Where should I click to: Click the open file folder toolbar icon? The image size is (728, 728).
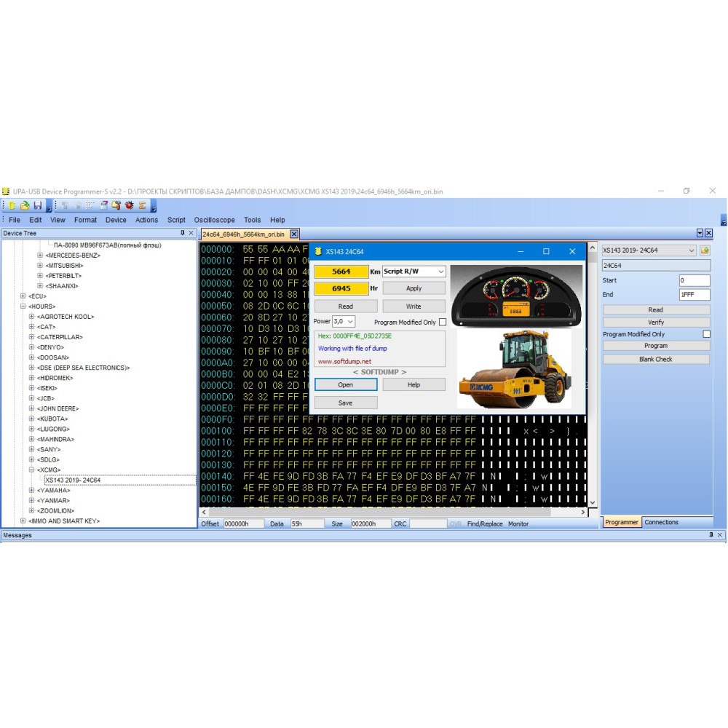[x=25, y=205]
